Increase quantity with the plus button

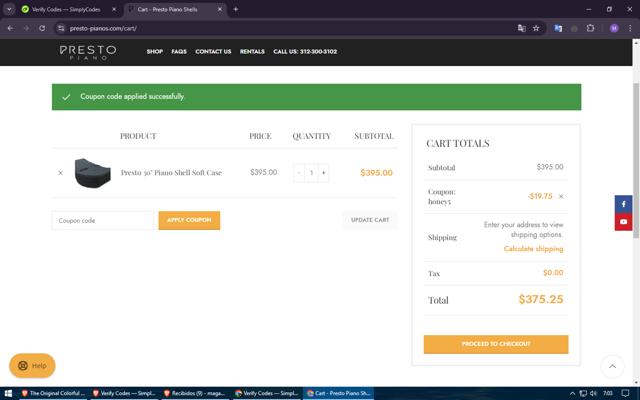tap(324, 173)
